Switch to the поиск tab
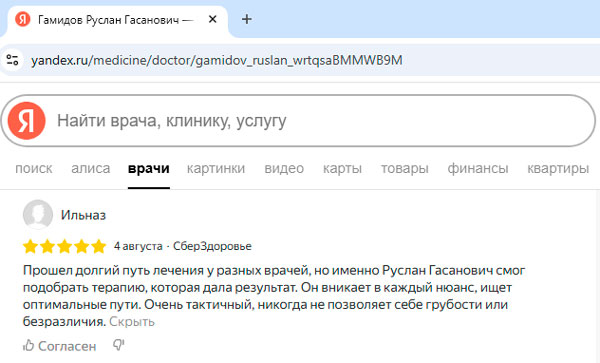Screen dimensions: 600x363 [34, 168]
